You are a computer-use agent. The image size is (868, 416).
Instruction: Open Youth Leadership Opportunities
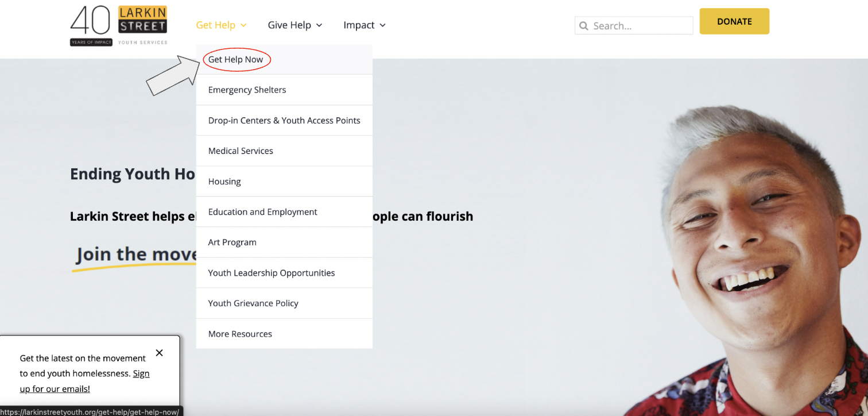(271, 273)
